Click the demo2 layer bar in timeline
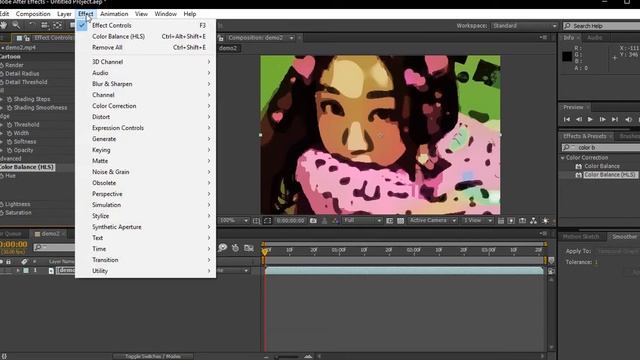 click(x=404, y=271)
